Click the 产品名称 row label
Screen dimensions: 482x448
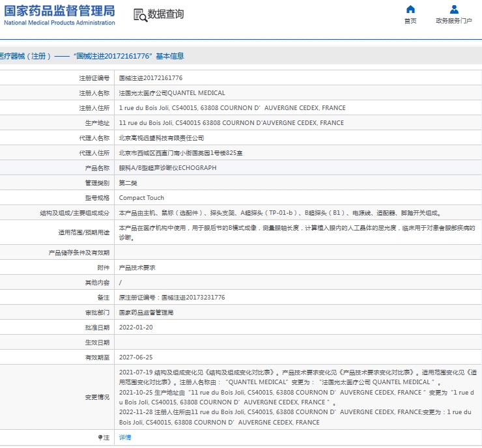(x=97, y=168)
